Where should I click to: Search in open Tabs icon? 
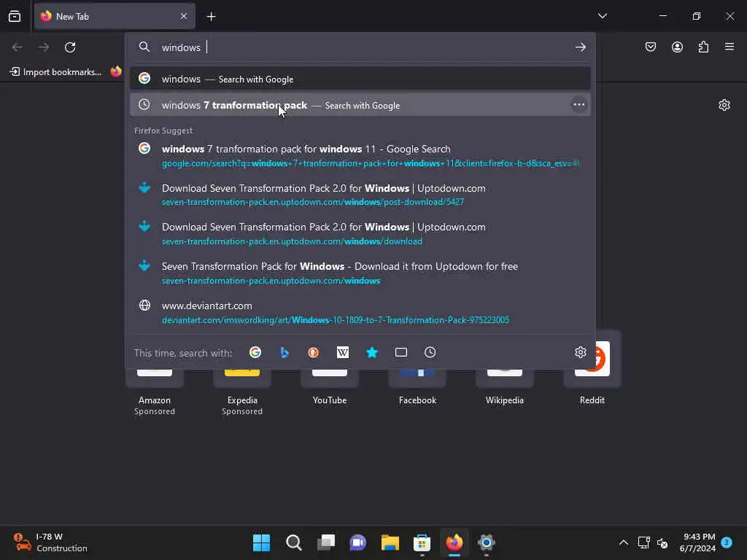tap(401, 352)
